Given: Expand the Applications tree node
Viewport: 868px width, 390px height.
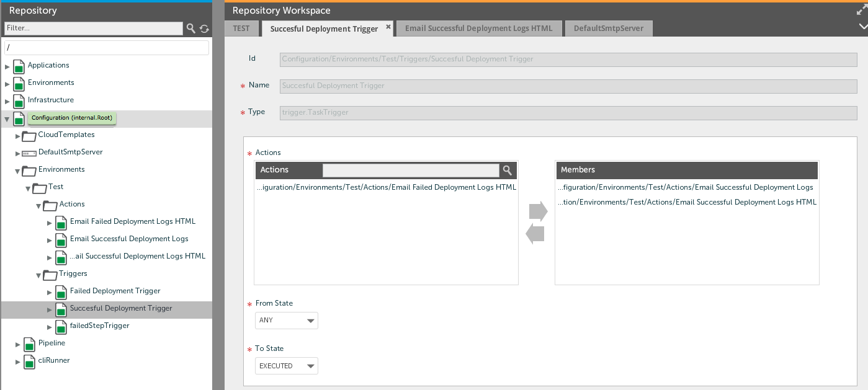Looking at the screenshot, I should click(7, 66).
